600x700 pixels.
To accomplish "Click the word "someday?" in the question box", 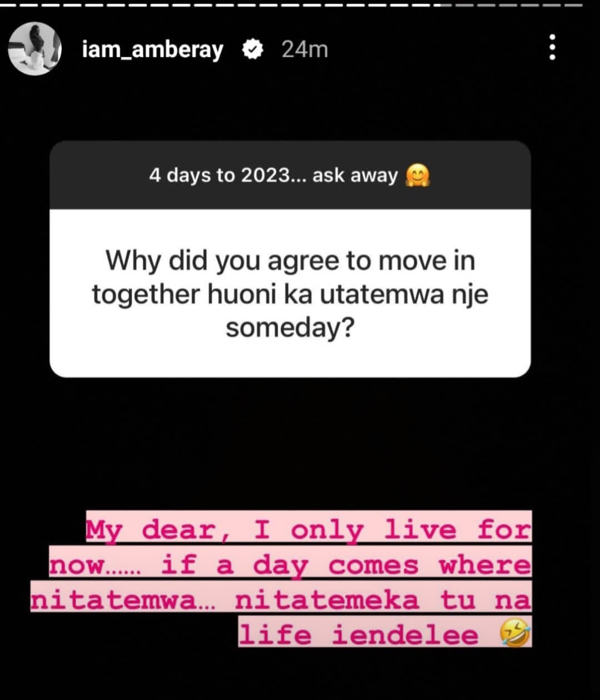I will (x=289, y=328).
